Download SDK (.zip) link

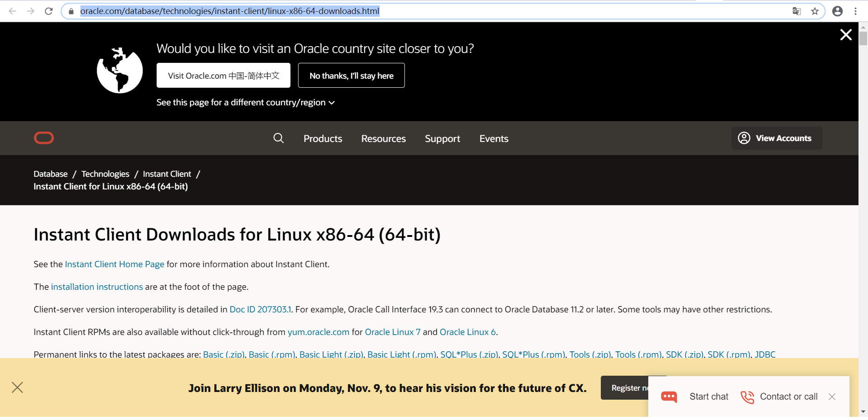(x=684, y=354)
